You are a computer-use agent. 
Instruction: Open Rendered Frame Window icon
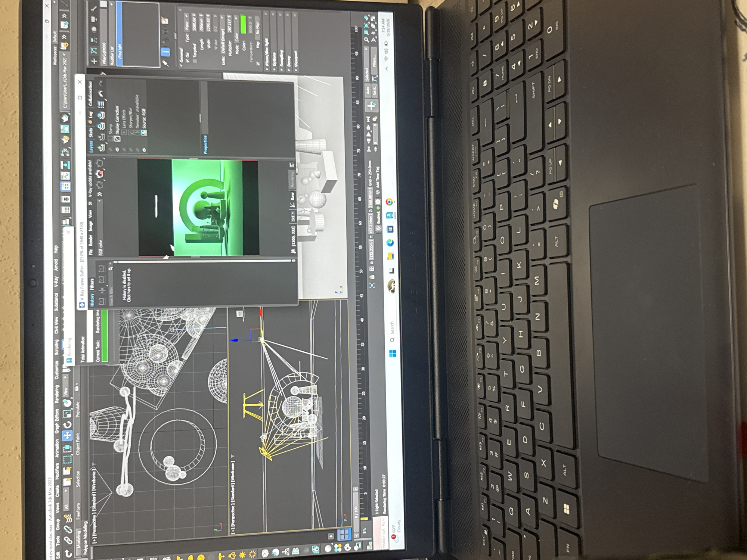pyautogui.click(x=66, y=129)
